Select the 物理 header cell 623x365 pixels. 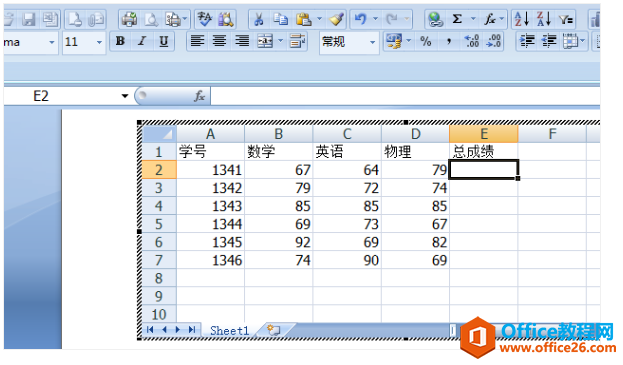click(x=415, y=152)
